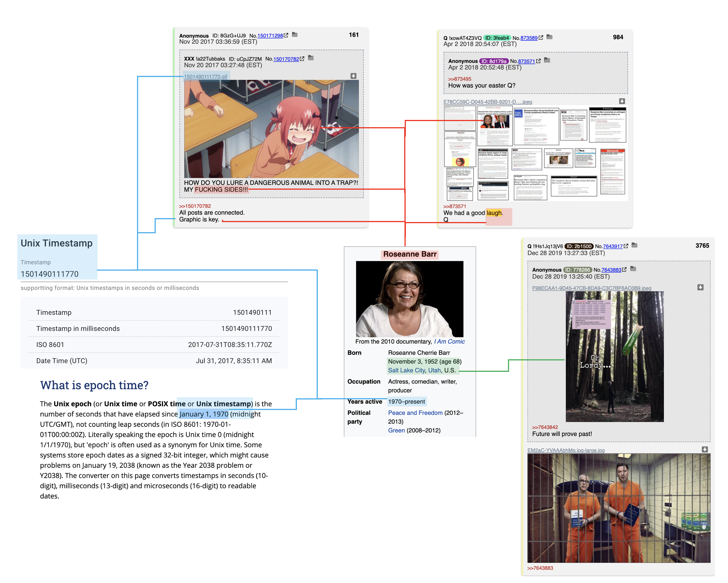728x583 pixels.
Task: Click post count number 3765
Action: (x=702, y=246)
